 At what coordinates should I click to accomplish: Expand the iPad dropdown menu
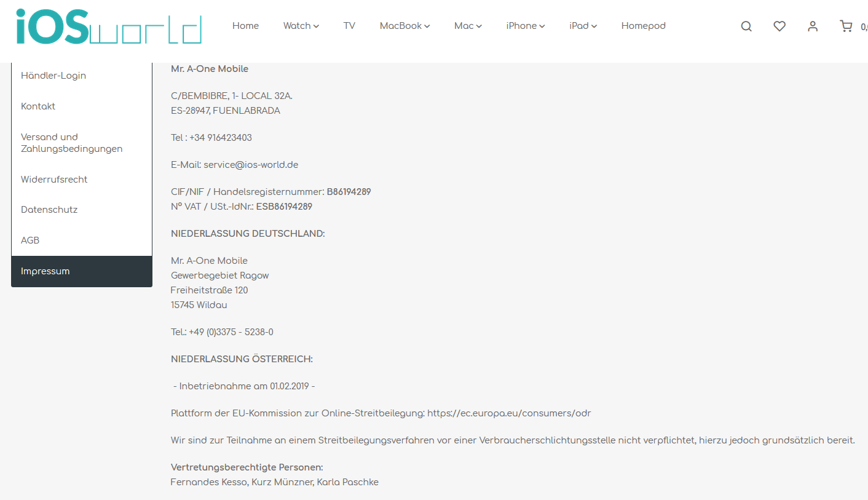[583, 26]
